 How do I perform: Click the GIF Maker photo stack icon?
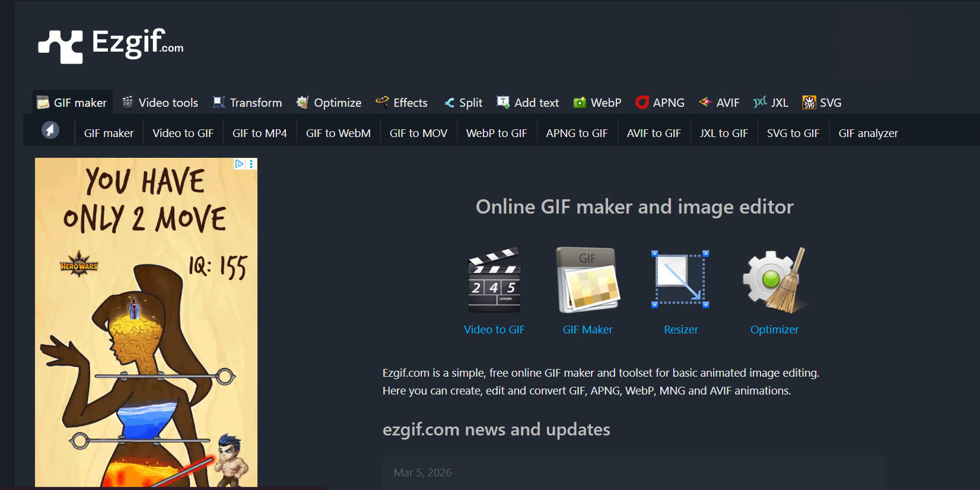point(588,280)
